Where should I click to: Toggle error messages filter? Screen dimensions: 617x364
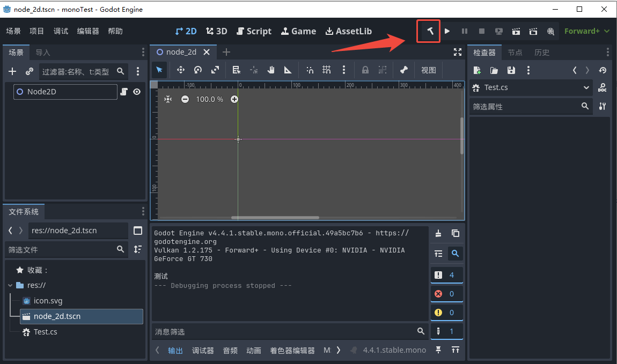pyautogui.click(x=446, y=294)
